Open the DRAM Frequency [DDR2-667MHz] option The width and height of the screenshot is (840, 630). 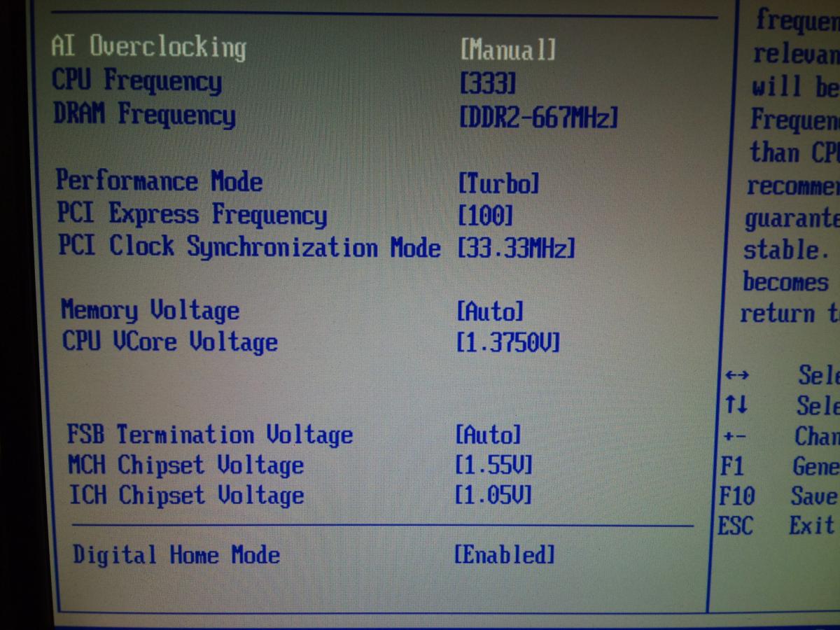[x=538, y=117]
